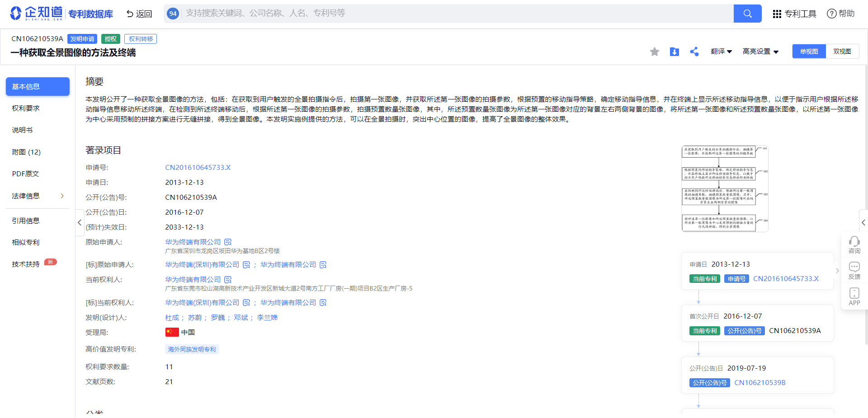
Task: Collapse left sidebar with arrow handle
Action: click(80, 222)
